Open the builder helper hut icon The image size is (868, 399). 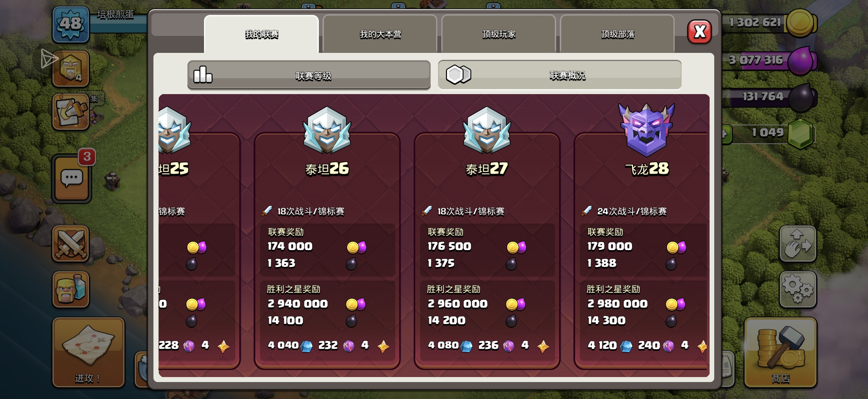(x=71, y=68)
